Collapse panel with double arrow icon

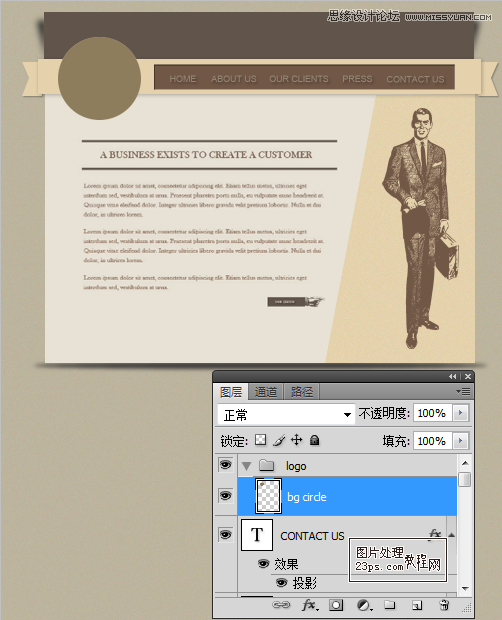pos(452,376)
